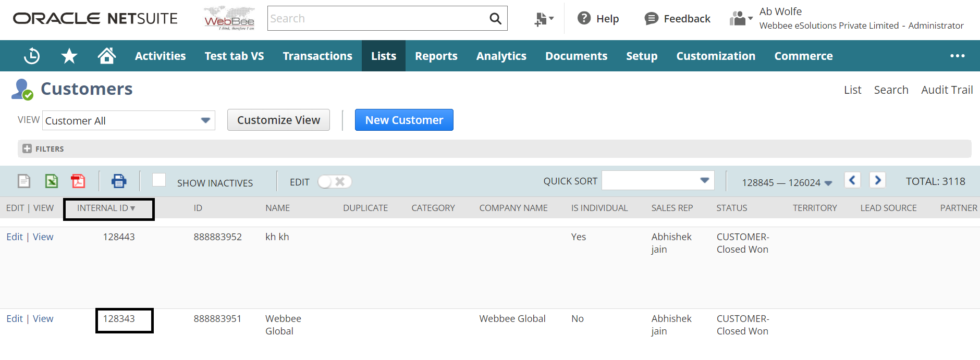Export the list to CSV file
980x360 pixels.
(x=24, y=181)
